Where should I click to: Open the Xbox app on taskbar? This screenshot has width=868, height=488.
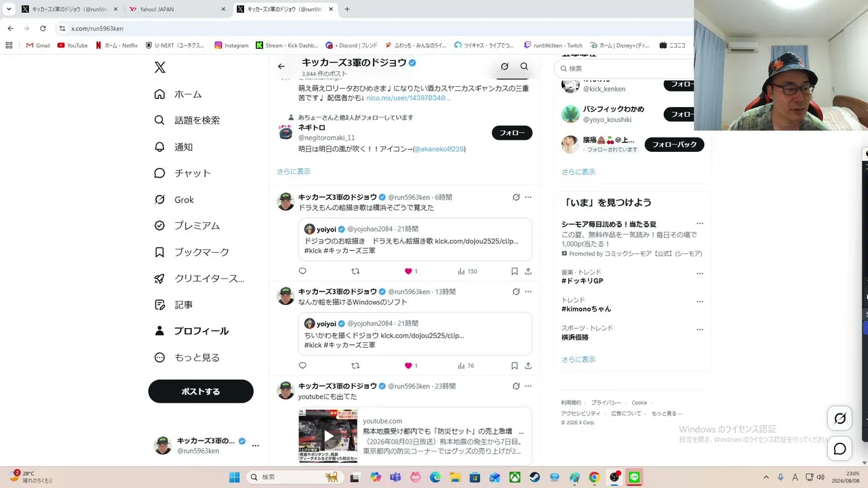click(x=515, y=477)
